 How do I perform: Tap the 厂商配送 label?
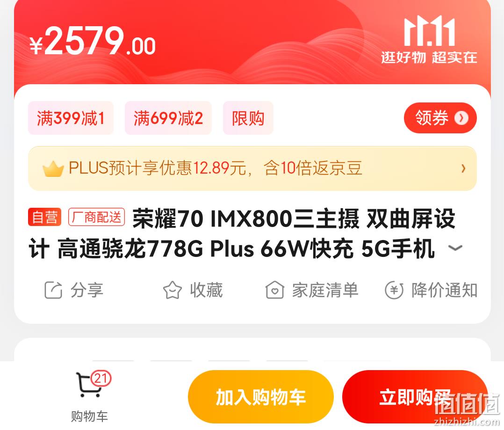96,217
